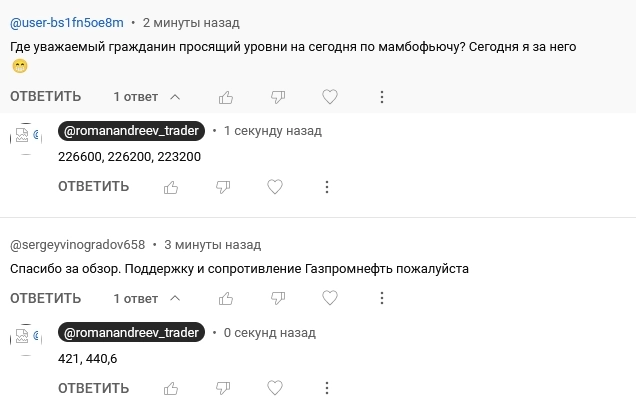Heart sergeyvinogradov658's comment
The width and height of the screenshot is (636, 414).
tap(329, 298)
